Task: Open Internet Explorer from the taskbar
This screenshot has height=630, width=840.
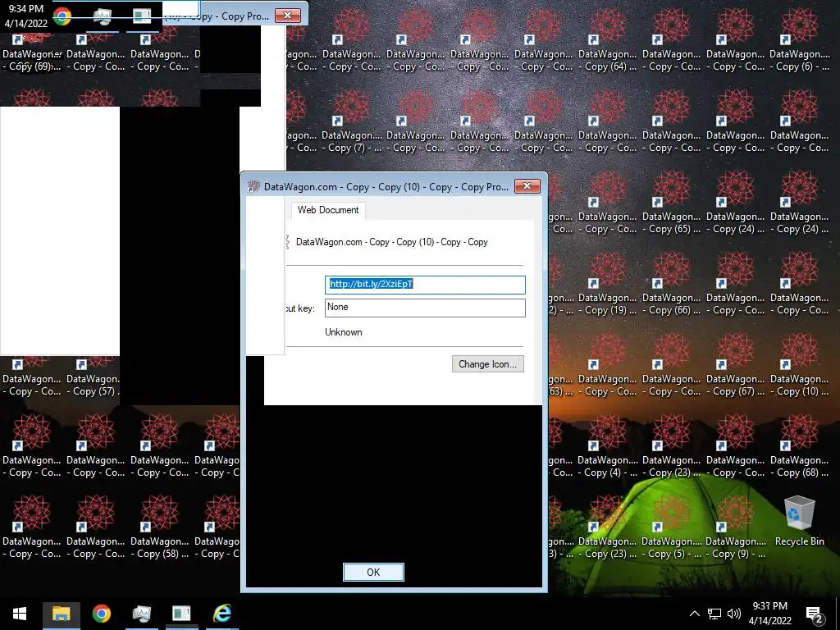Action: point(222,614)
